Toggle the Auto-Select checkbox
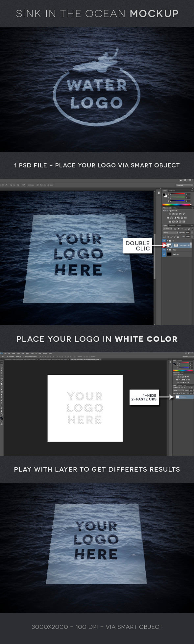194x644 pixels. pyautogui.click(x=8, y=357)
